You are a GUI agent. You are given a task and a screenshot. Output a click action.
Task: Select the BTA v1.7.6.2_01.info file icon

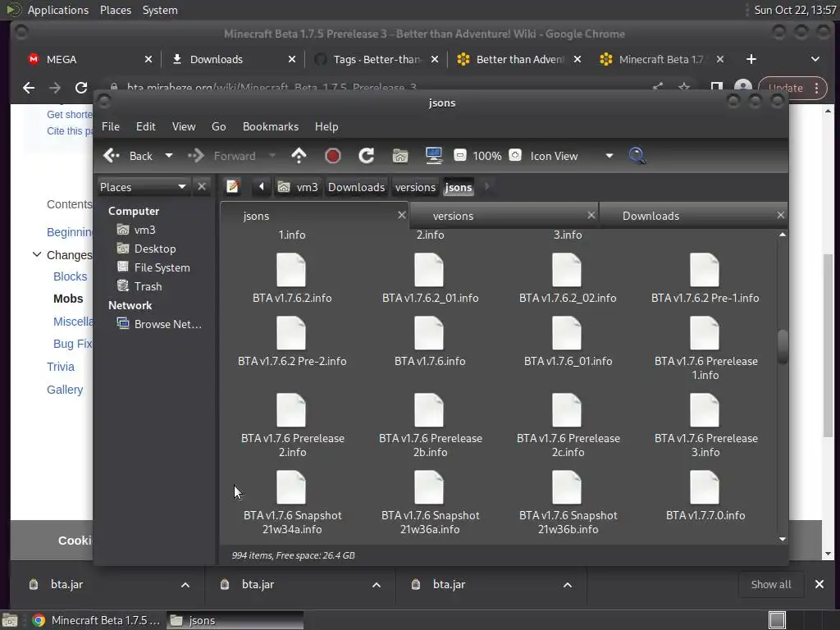tap(428, 270)
